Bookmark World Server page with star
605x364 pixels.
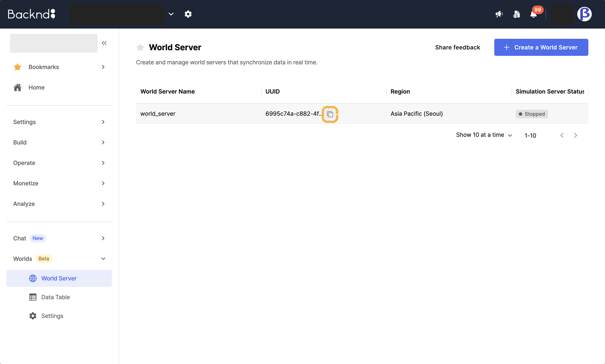click(140, 47)
